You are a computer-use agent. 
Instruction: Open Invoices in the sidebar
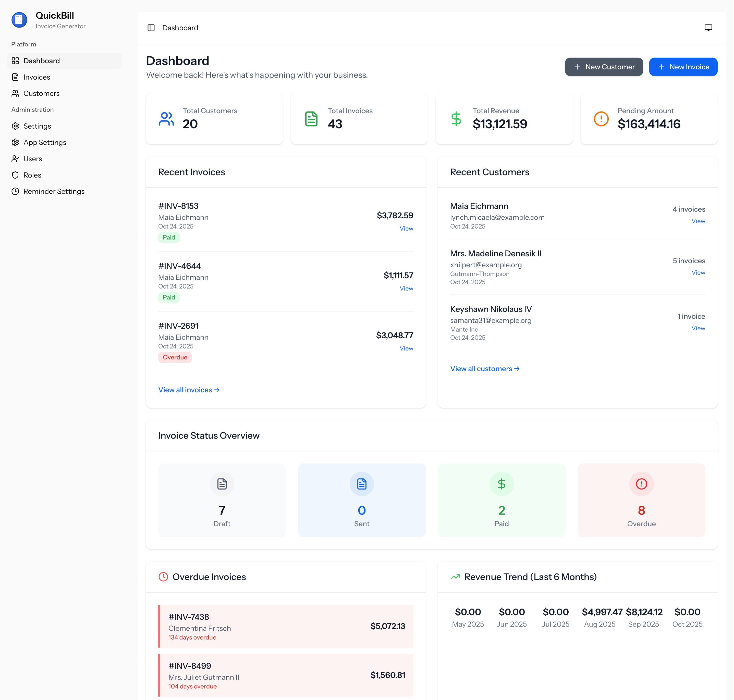click(x=36, y=77)
